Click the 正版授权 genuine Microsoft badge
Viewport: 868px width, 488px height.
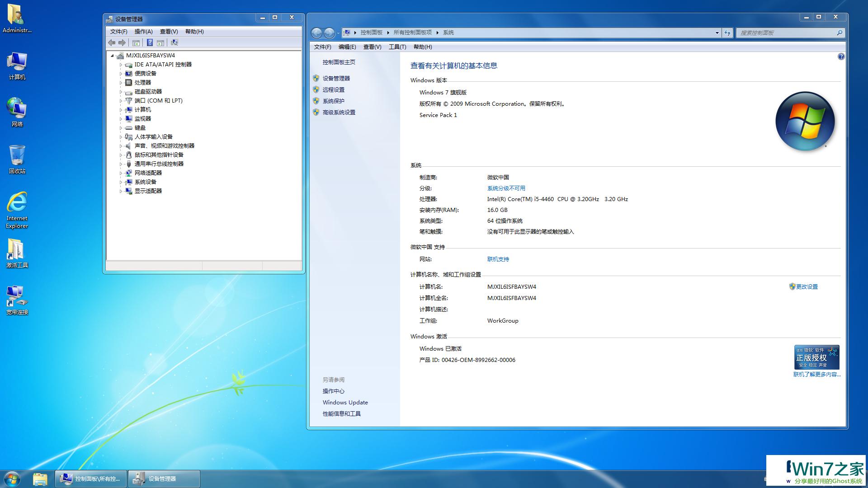pos(817,357)
